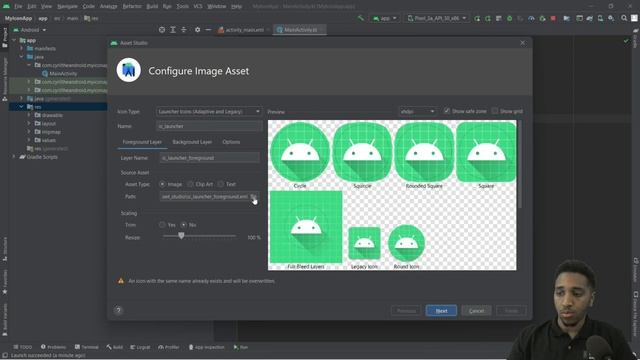Open the App Inspection tool window
Viewport: 640px width, 360px height.
click(x=207, y=347)
